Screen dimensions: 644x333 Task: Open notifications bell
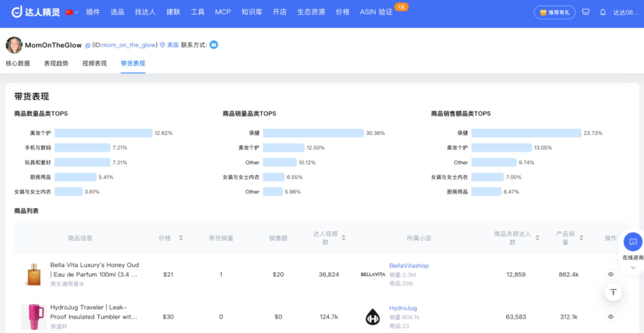(x=603, y=12)
